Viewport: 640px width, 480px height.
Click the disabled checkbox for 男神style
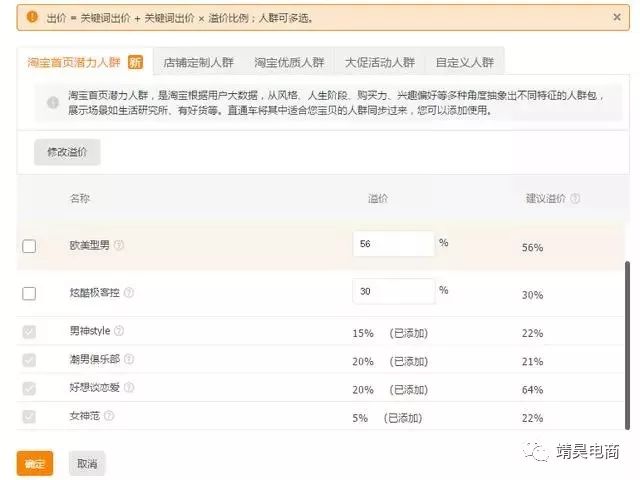29,332
